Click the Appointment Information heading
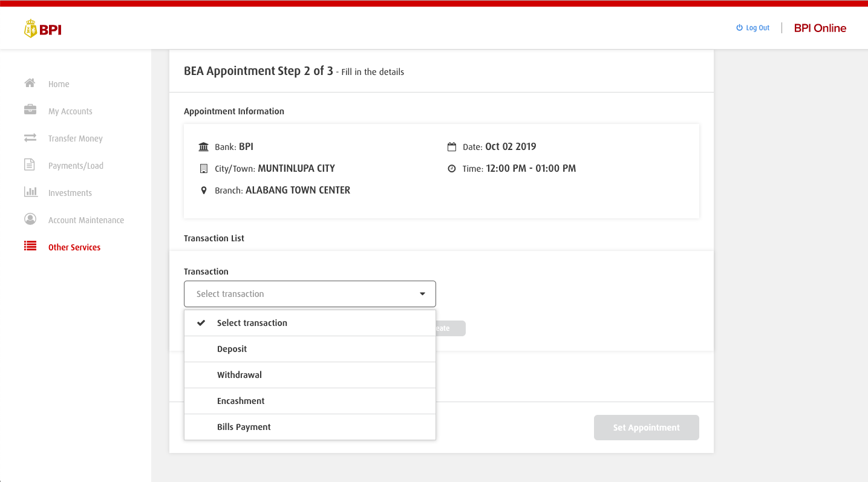Screen dimensions: 868x482 234,111
